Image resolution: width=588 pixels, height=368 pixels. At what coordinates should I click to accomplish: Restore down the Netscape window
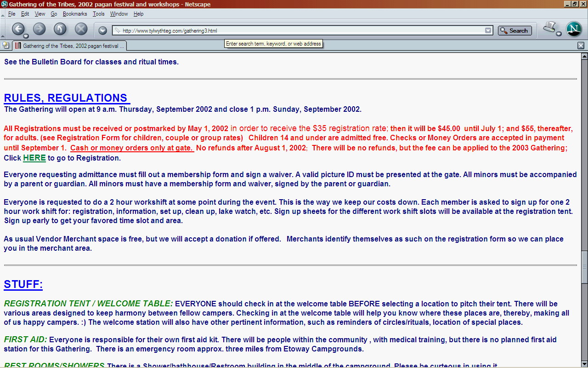click(575, 4)
